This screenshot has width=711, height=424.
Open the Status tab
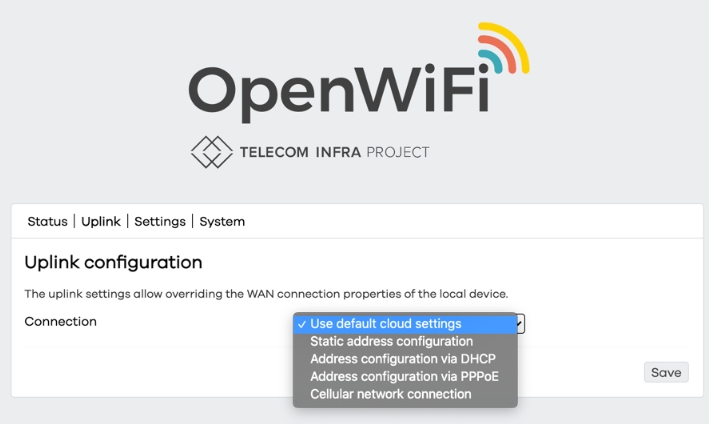coord(47,221)
